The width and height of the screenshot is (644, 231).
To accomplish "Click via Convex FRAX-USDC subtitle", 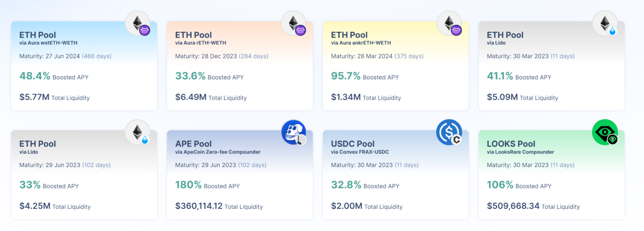I will pyautogui.click(x=360, y=152).
